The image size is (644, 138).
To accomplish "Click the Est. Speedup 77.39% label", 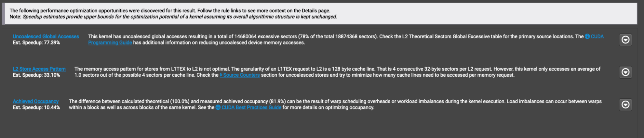I will (36, 43).
